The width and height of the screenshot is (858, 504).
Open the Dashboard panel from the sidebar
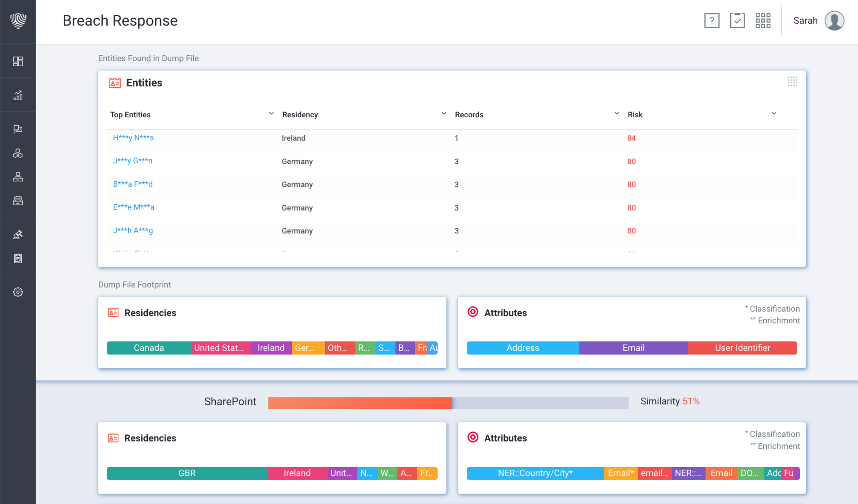[x=18, y=61]
